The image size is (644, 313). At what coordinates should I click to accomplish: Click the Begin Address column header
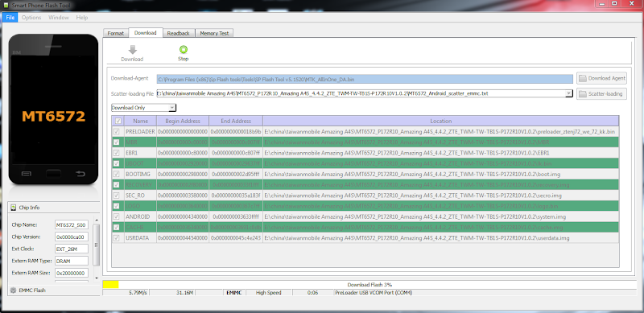point(183,121)
